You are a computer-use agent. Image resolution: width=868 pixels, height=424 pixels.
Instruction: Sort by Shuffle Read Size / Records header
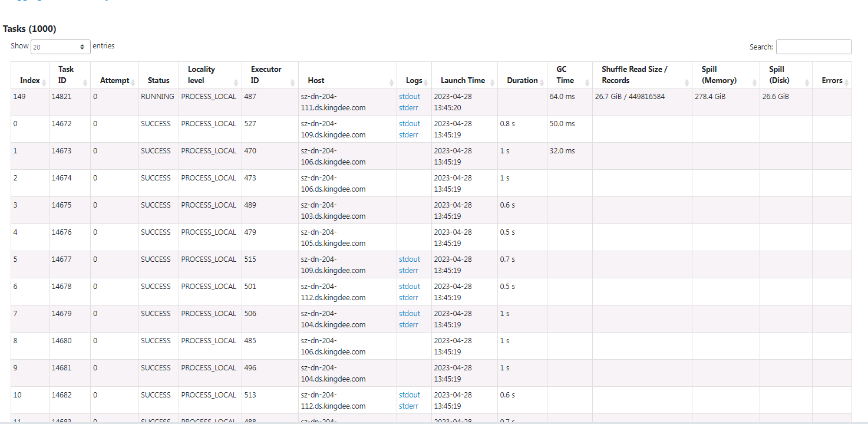click(642, 75)
